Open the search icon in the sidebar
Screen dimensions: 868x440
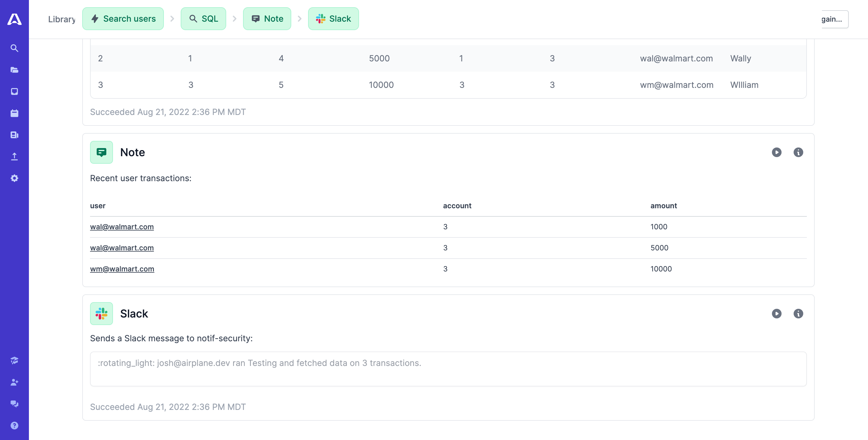pyautogui.click(x=14, y=48)
